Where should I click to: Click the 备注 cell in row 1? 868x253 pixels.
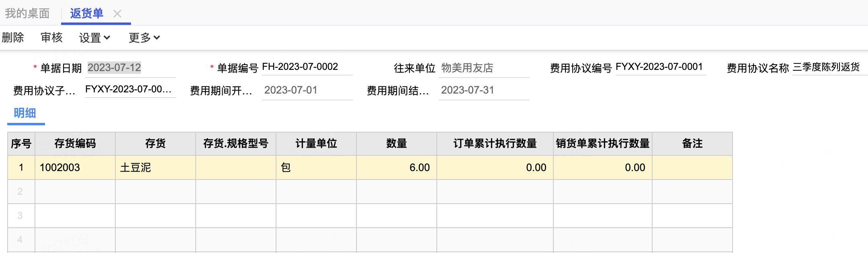(x=692, y=167)
